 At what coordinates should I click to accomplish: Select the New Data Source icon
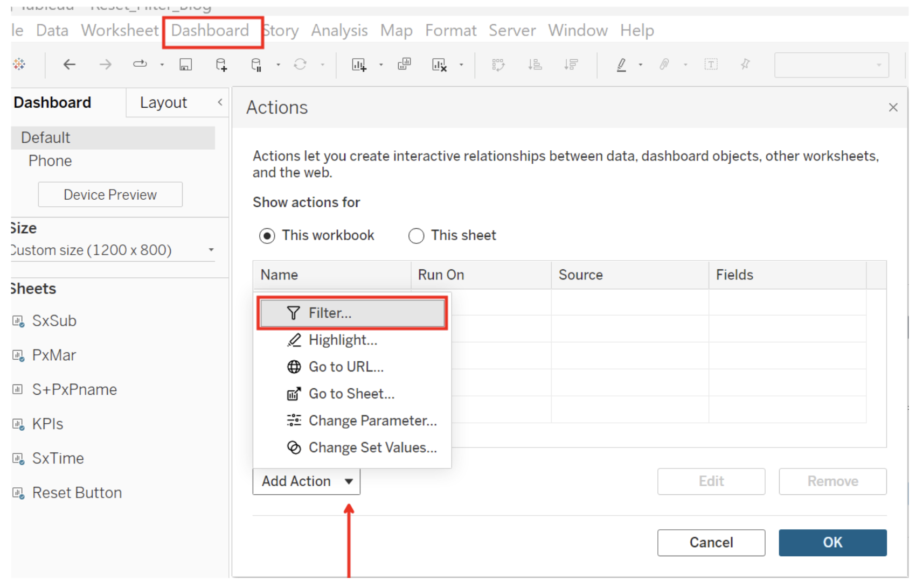click(x=221, y=65)
